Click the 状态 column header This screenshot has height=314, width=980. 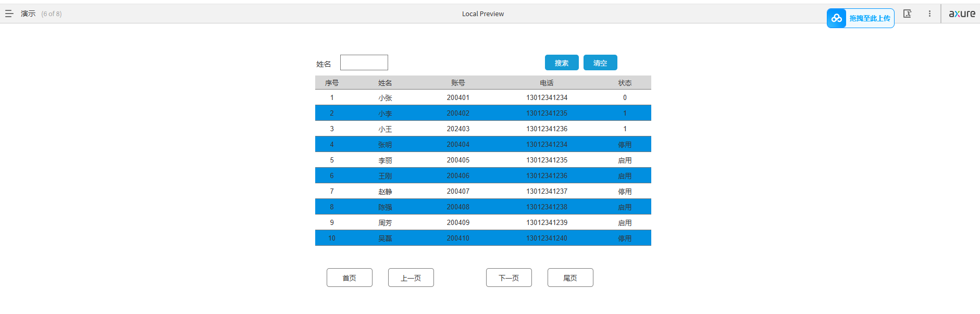coord(625,83)
